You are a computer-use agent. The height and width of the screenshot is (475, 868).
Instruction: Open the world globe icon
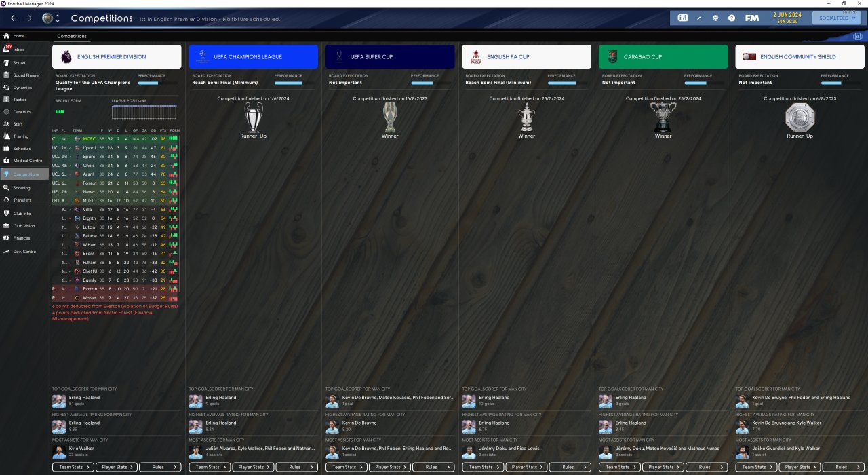[715, 18]
